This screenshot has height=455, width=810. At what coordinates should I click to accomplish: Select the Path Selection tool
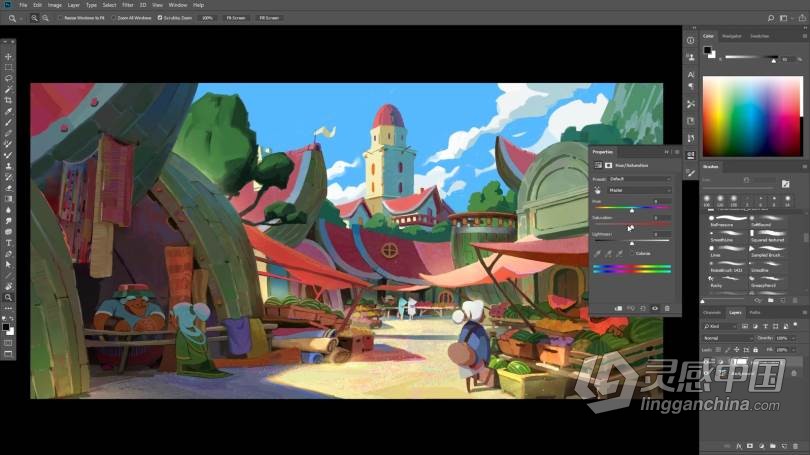(8, 264)
